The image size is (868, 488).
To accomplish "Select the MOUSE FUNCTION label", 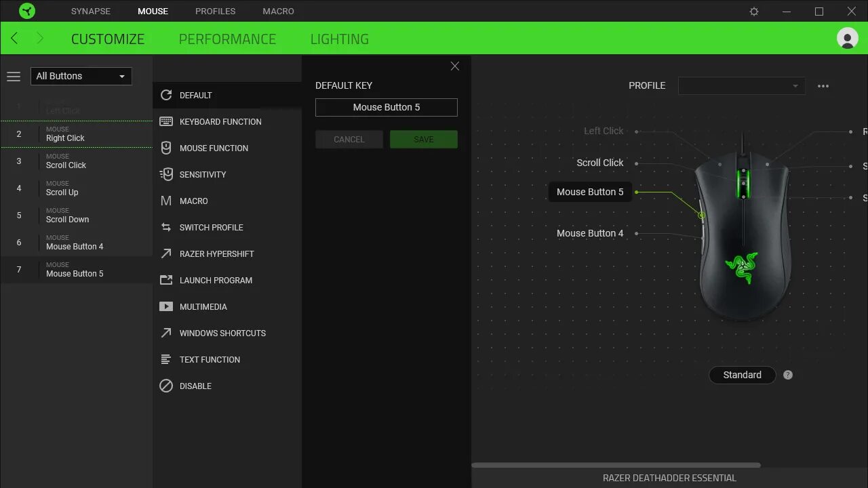I will tap(214, 148).
